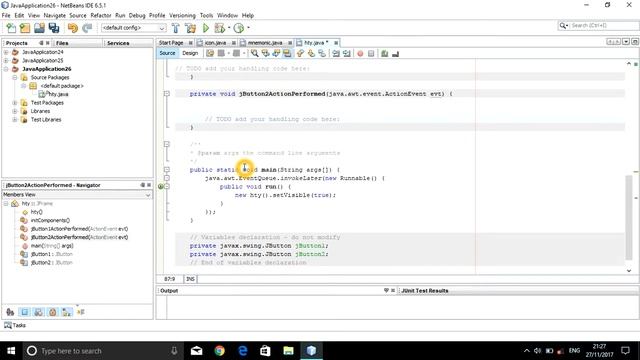
Task: Open the Members View dropdown in Navigator
Action: click(77, 195)
